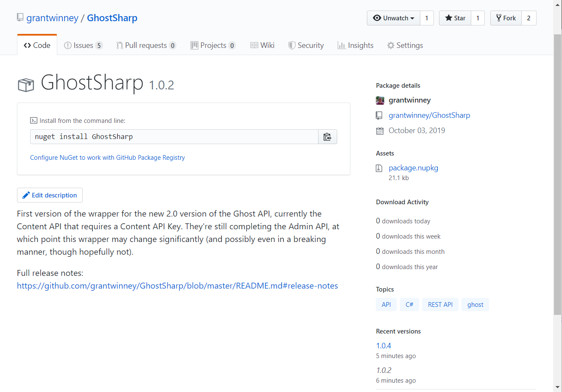The height and width of the screenshot is (392, 562).
Task: Switch to the Pull requests tab
Action: click(x=146, y=45)
